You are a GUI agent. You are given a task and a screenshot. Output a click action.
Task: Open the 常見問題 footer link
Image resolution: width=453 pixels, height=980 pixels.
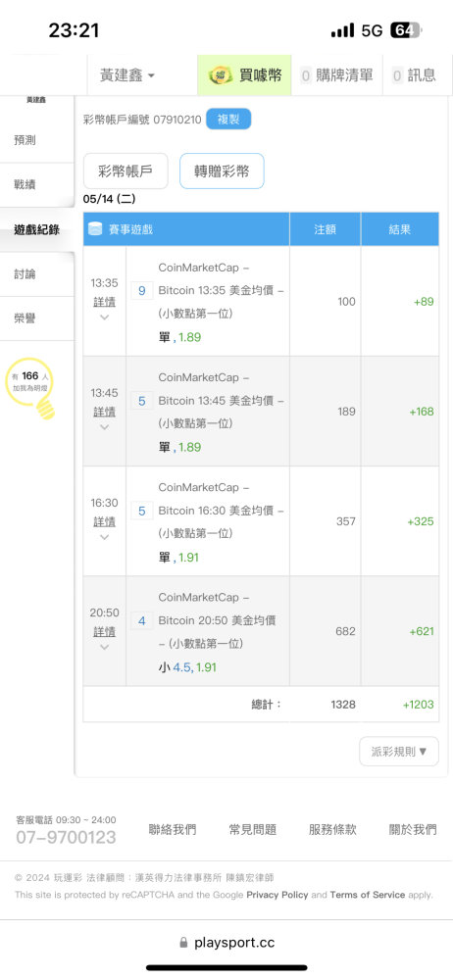coord(253,829)
